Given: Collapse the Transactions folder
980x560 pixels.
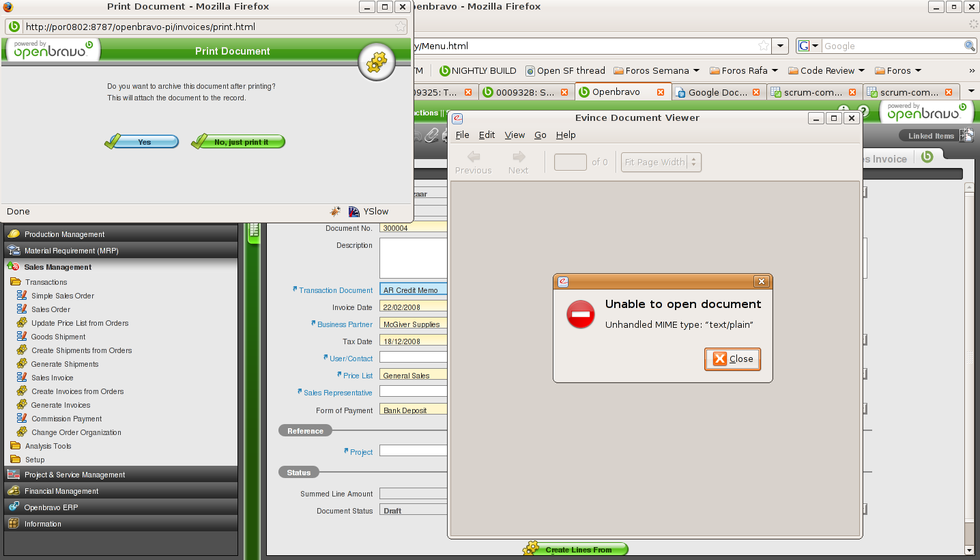Looking at the screenshot, I should pos(16,282).
